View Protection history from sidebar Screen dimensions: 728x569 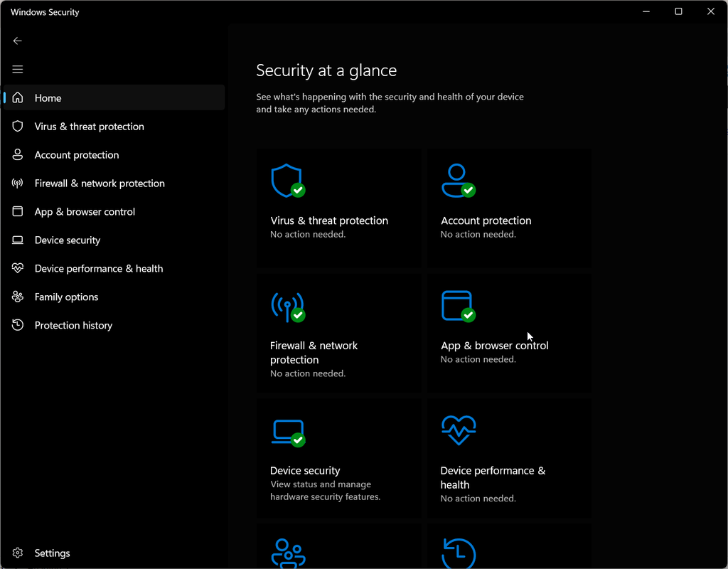(114, 325)
